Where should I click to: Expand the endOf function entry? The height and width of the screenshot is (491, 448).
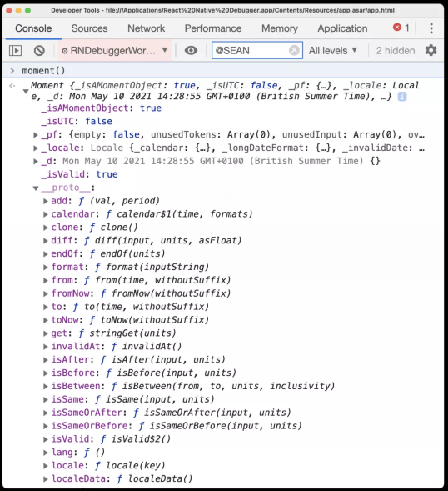tap(46, 254)
